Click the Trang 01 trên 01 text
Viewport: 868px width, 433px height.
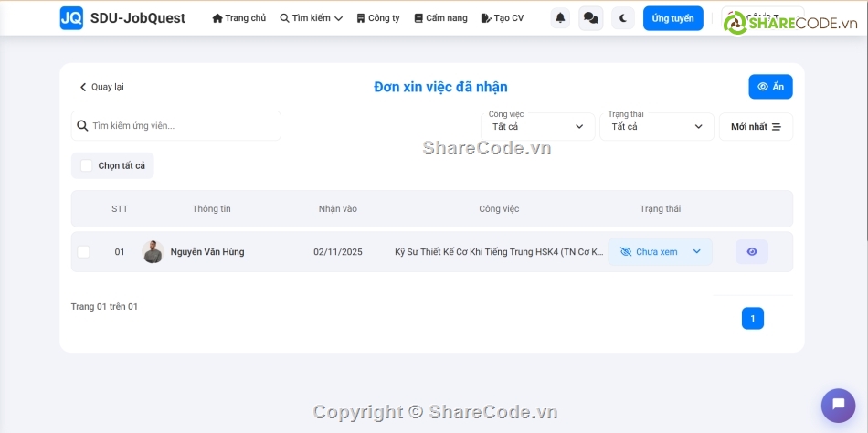105,306
